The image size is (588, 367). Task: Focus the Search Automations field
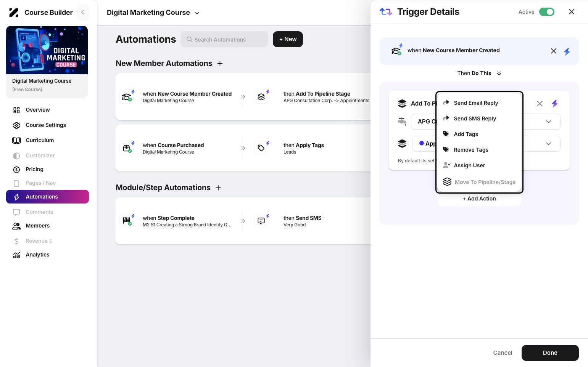[x=224, y=39]
